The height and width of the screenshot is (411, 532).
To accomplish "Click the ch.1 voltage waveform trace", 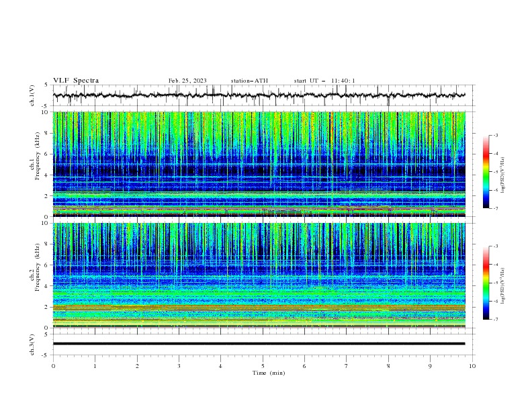I will [259, 95].
